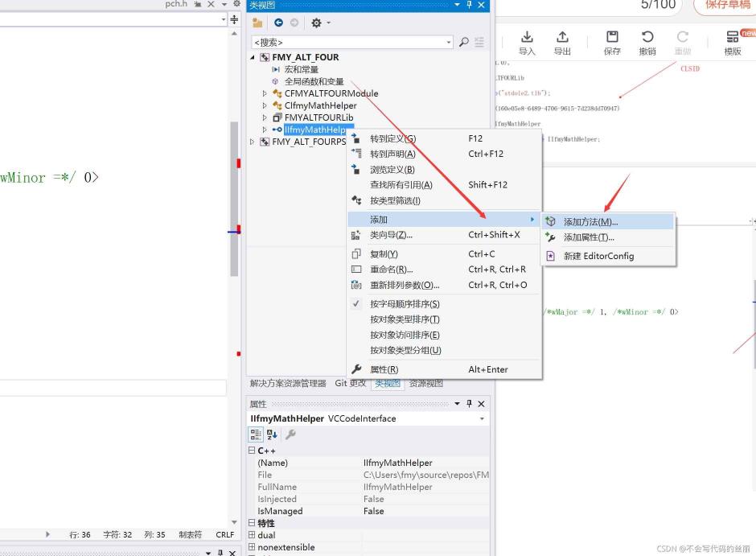Choose Copy in the context menu
Screen dimensions: 756x556
tap(444, 253)
